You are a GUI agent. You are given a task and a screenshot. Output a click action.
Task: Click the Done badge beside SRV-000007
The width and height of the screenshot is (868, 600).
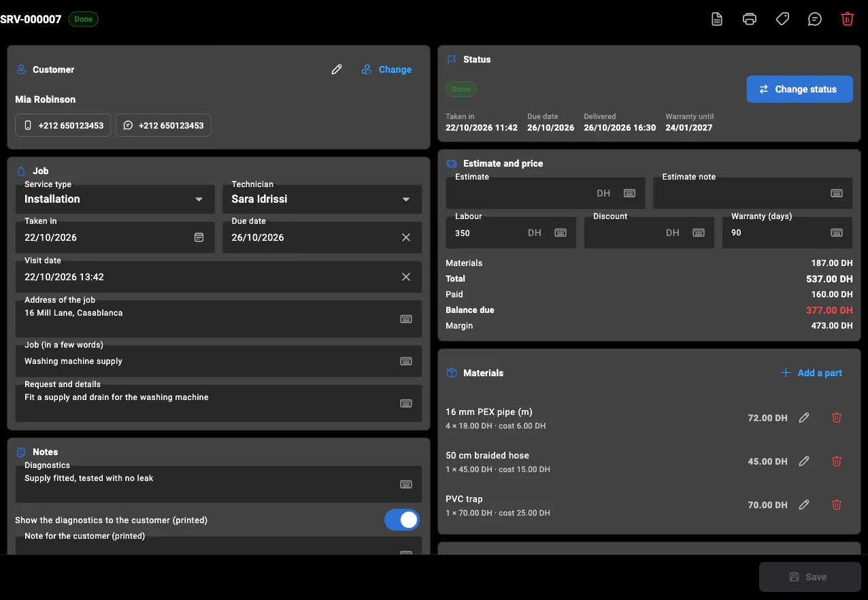pyautogui.click(x=83, y=19)
